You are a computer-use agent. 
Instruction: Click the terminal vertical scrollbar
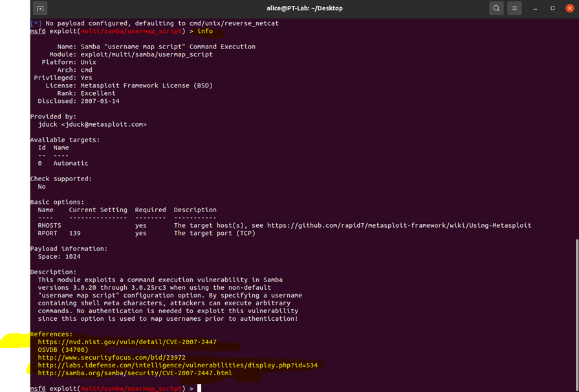point(576,314)
